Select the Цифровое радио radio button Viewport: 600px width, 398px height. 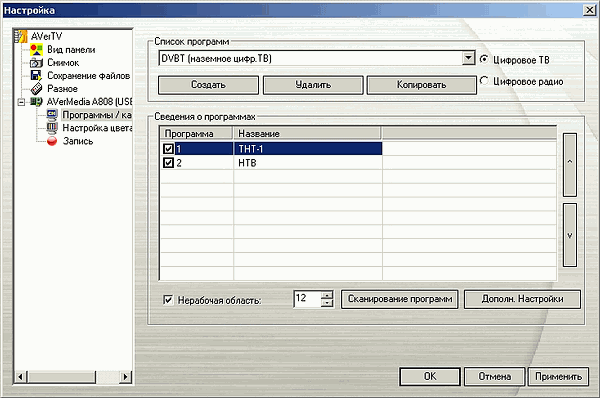click(484, 81)
